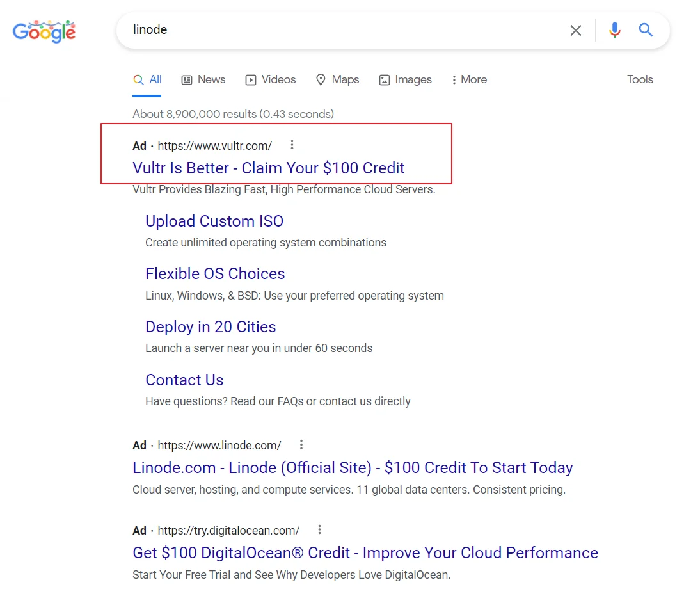Open Vultr Is Better ad headline

[269, 168]
